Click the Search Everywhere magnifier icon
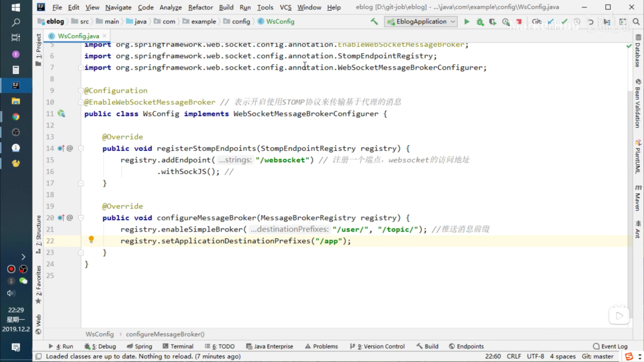The height and width of the screenshot is (362, 644). [x=636, y=22]
